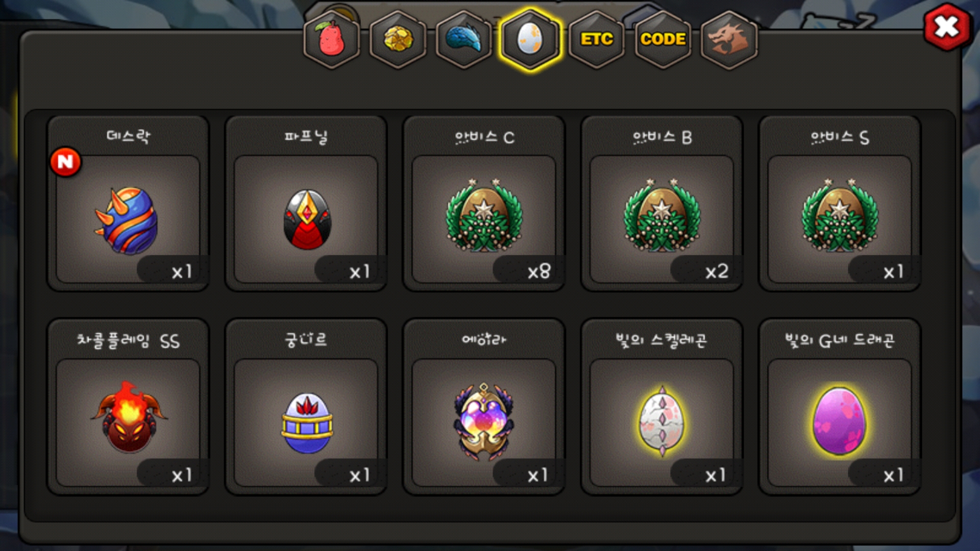Select the spotted egg inventory tab

[530, 40]
